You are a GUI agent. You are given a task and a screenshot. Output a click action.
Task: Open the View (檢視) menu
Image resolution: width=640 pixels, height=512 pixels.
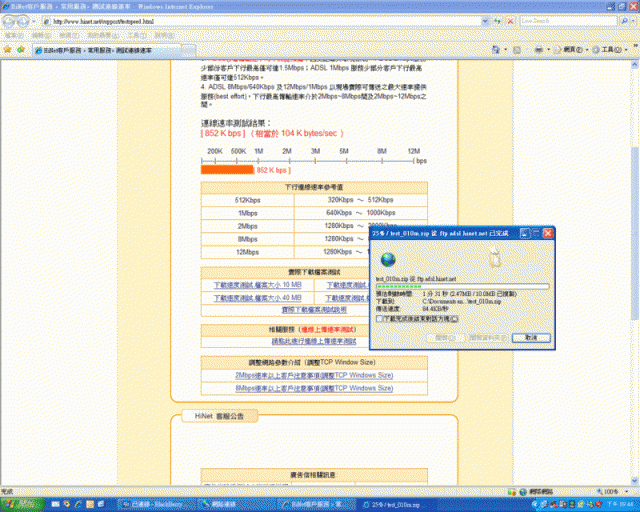coord(68,36)
